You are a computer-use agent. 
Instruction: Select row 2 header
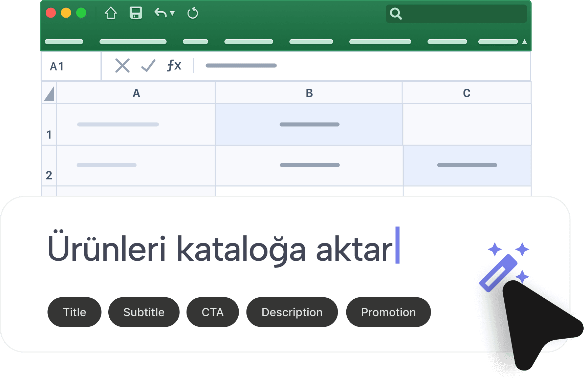[x=49, y=166]
